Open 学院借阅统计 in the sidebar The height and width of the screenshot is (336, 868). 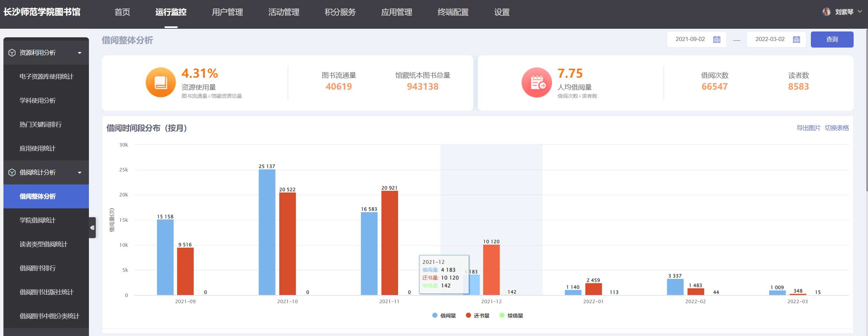(37, 220)
